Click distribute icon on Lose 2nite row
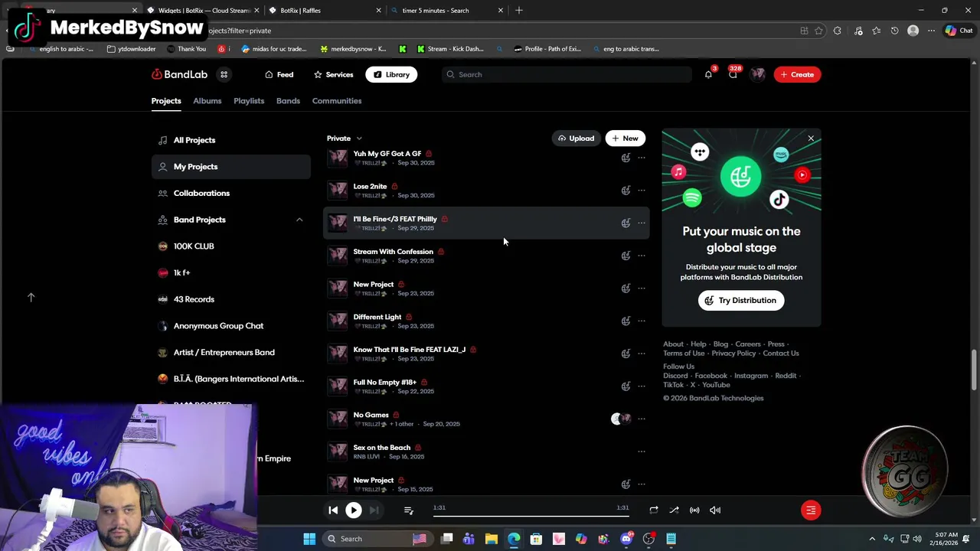 626,191
